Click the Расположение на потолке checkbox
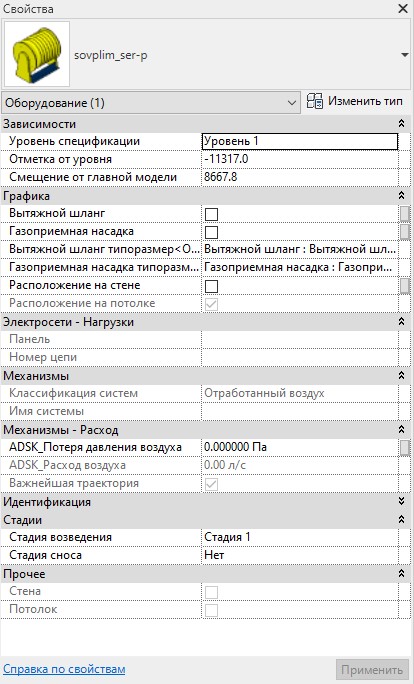 (x=212, y=304)
